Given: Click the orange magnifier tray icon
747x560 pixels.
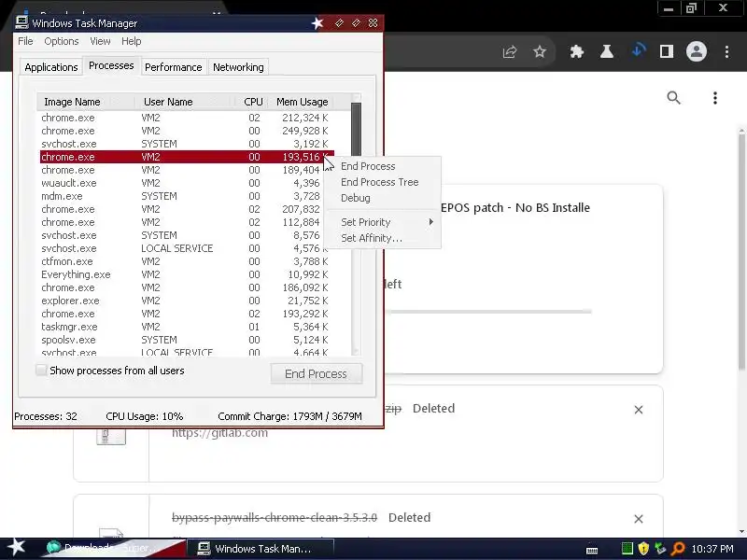Looking at the screenshot, I should (677, 549).
